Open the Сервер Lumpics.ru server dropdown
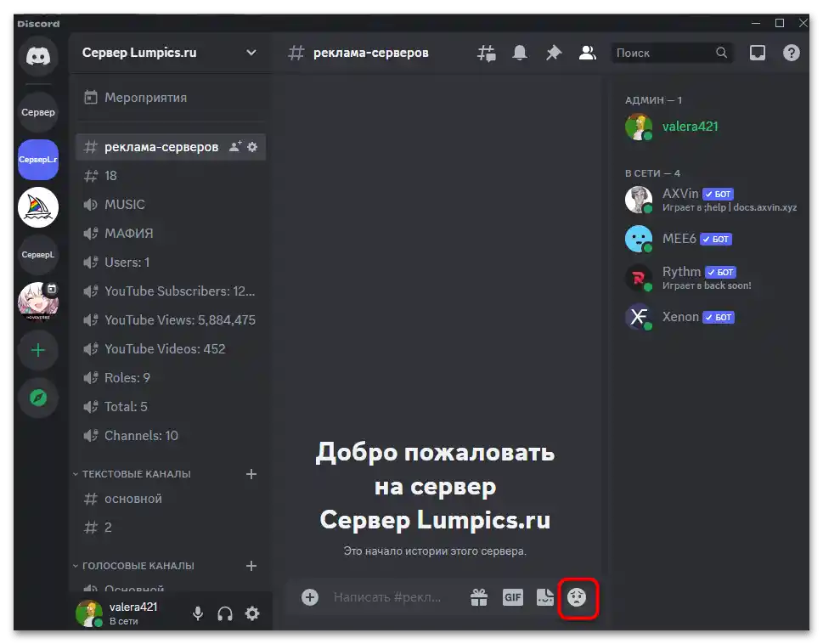Viewport: 823px width, 644px height. pyautogui.click(x=168, y=52)
